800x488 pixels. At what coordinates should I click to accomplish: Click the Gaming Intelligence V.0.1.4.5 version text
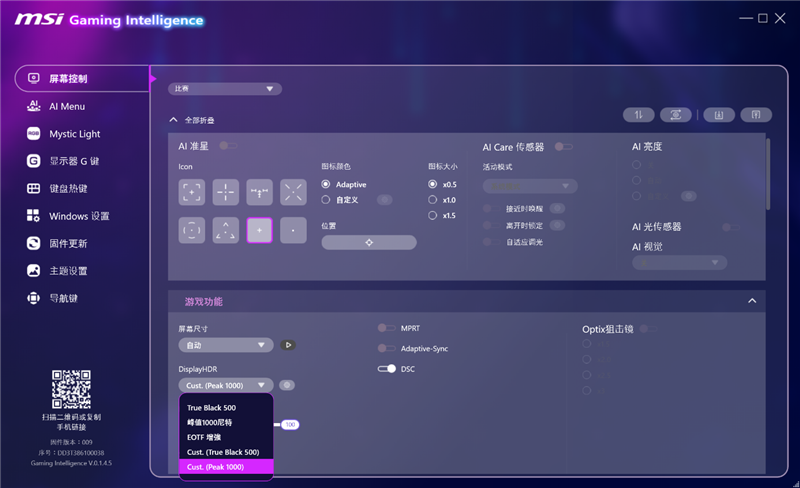pos(71,463)
